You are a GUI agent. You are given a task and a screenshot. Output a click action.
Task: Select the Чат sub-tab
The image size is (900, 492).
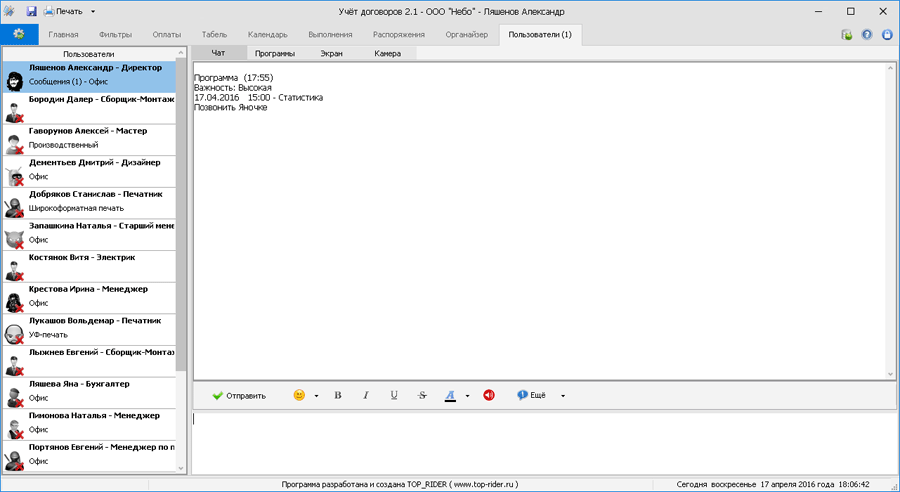point(218,53)
